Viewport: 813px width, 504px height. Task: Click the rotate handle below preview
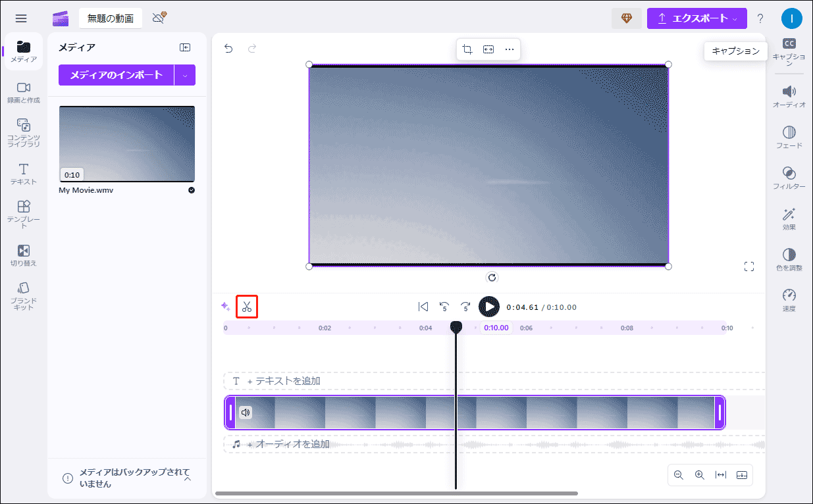[x=492, y=277]
